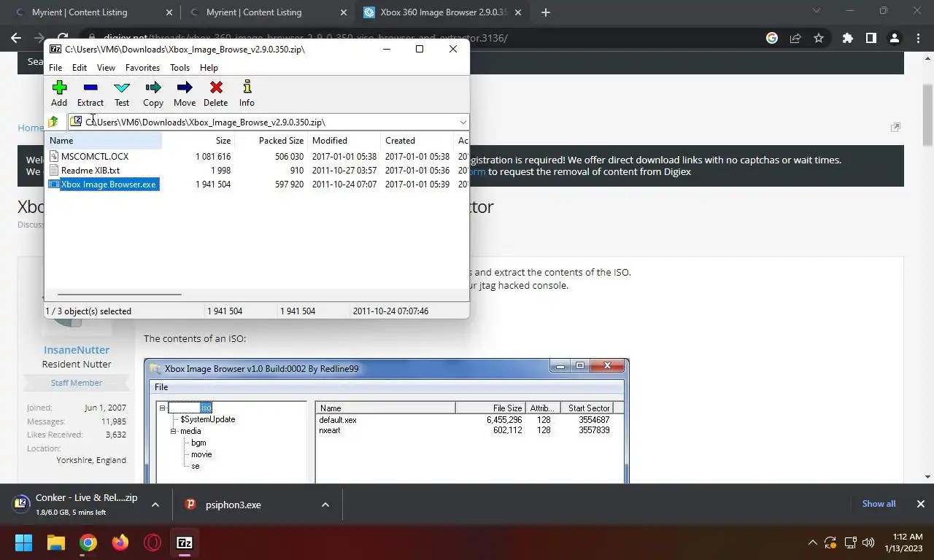Screen dimensions: 934x560
Task: Click the Staff Member badge
Action: pos(76,383)
